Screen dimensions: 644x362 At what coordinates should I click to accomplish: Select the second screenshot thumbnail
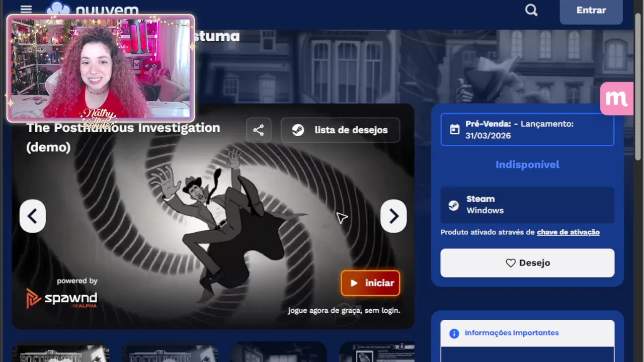170,352
